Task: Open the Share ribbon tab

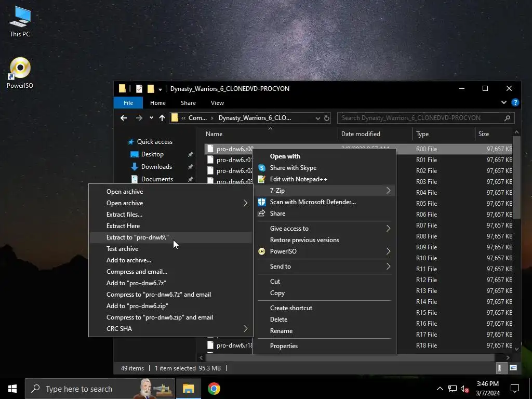Action: pos(188,103)
